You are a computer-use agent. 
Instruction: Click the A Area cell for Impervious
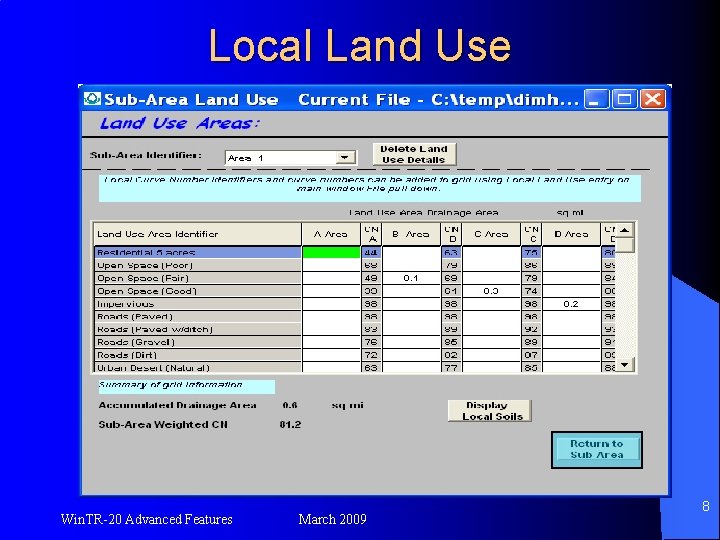tap(331, 304)
